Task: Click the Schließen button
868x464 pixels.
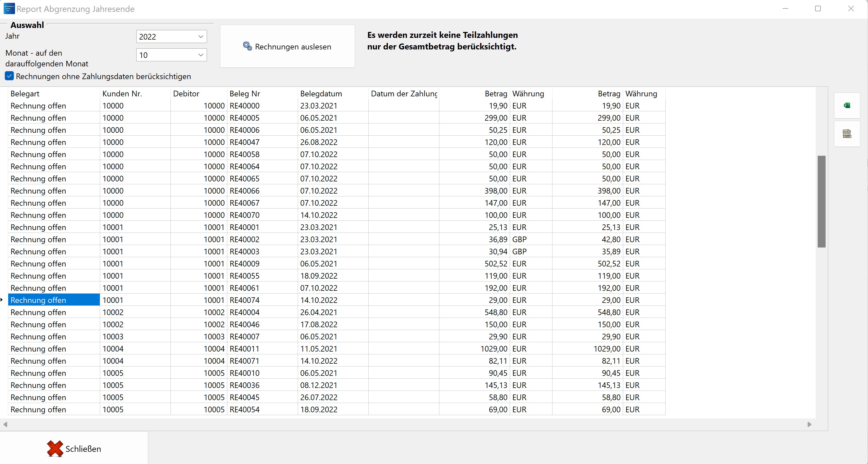Action: click(x=74, y=448)
